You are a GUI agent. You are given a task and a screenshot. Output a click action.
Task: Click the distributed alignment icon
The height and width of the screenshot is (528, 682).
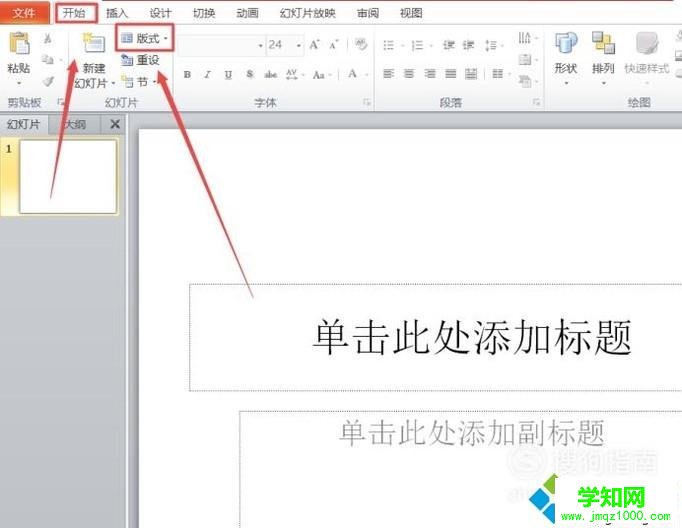(471, 74)
